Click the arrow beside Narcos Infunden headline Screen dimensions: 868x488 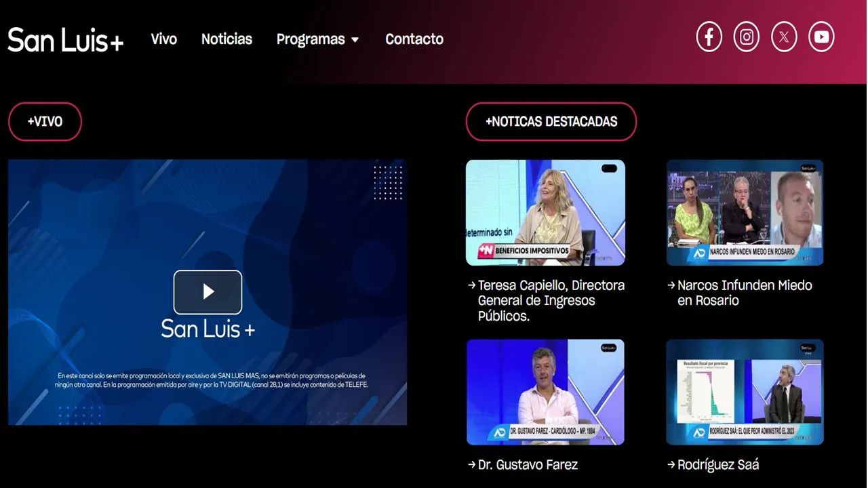pos(671,285)
